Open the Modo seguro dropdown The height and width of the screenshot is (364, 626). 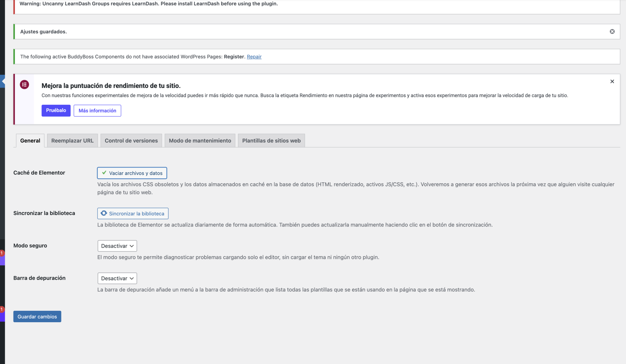pyautogui.click(x=117, y=246)
